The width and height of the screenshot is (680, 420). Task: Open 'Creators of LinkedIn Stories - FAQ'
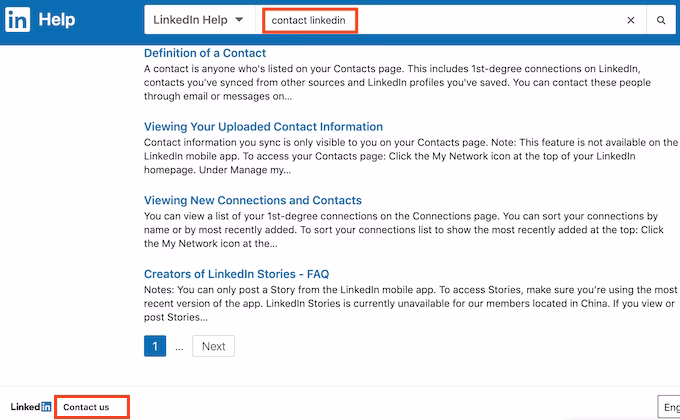tap(236, 273)
